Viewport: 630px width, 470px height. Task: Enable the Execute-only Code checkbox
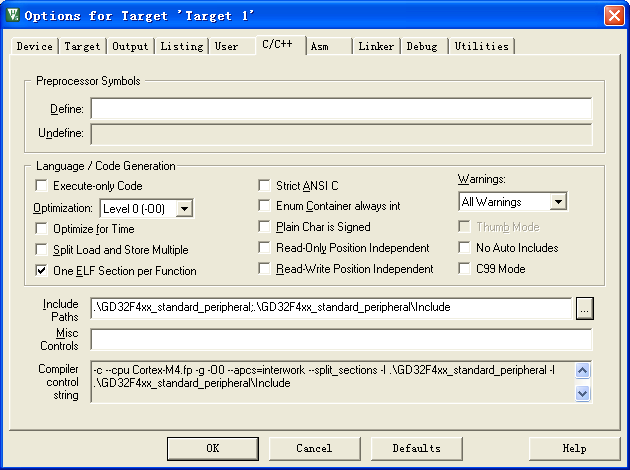click(x=42, y=186)
